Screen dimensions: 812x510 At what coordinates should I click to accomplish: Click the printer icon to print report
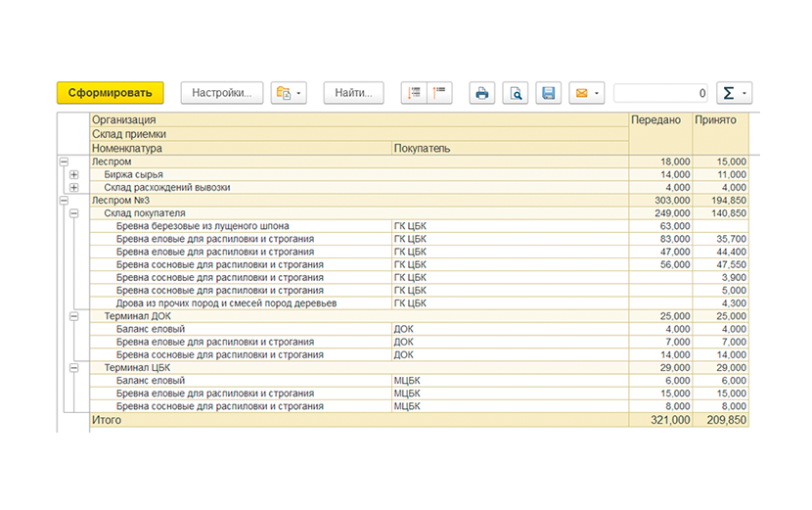pyautogui.click(x=482, y=93)
